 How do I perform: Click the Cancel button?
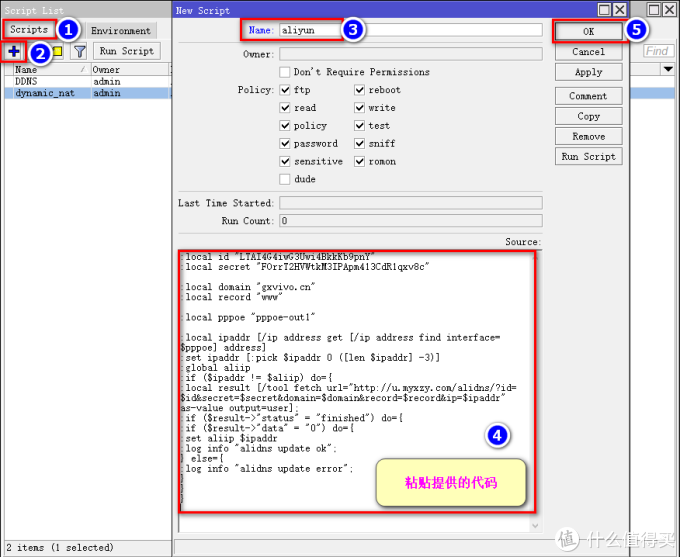pyautogui.click(x=588, y=52)
